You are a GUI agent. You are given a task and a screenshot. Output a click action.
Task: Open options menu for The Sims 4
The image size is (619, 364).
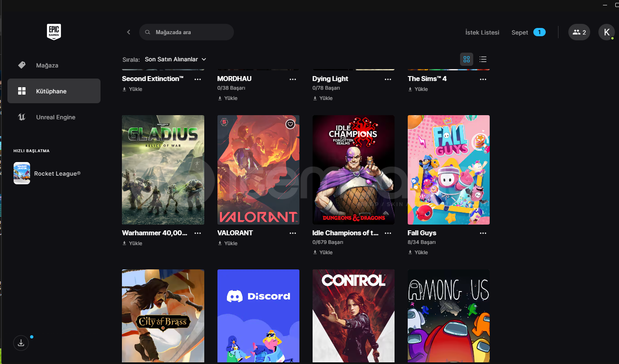(x=483, y=79)
